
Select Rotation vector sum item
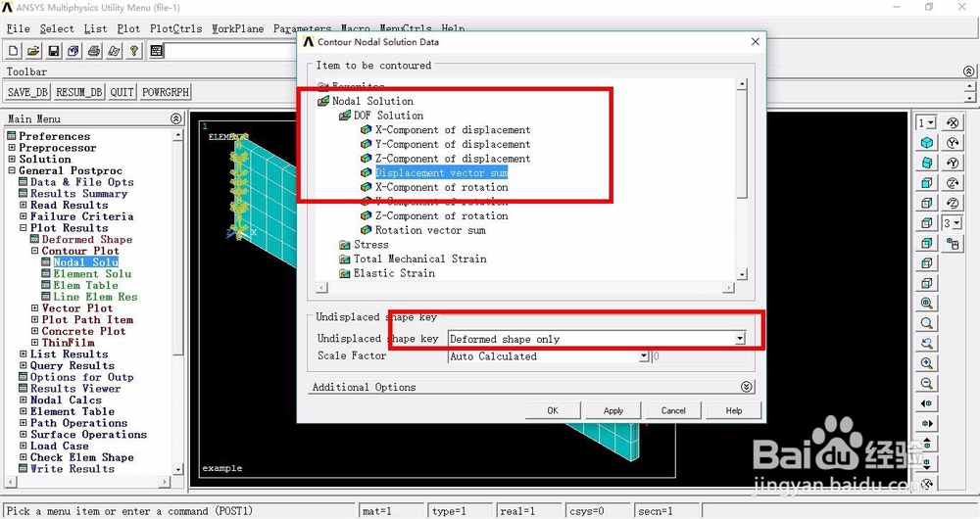click(430, 230)
